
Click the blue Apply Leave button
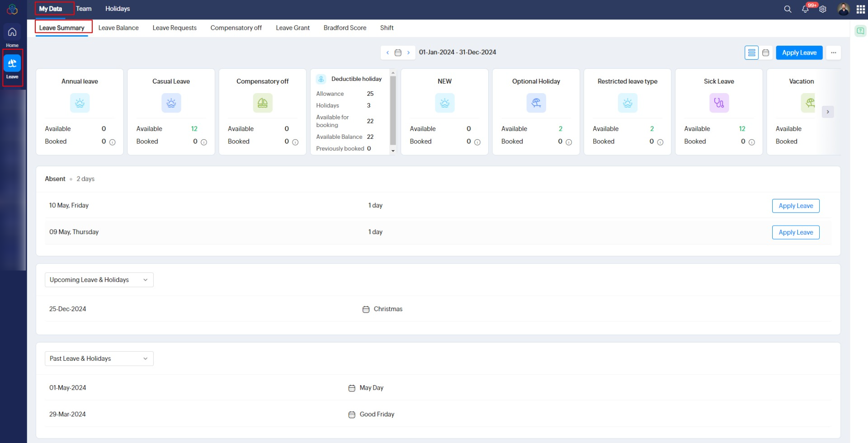799,52
